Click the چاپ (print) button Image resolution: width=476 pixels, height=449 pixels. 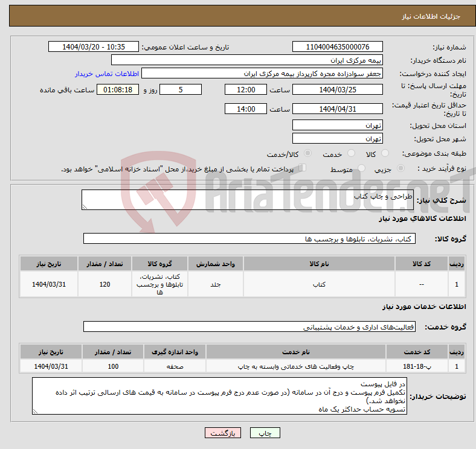pos(265,433)
